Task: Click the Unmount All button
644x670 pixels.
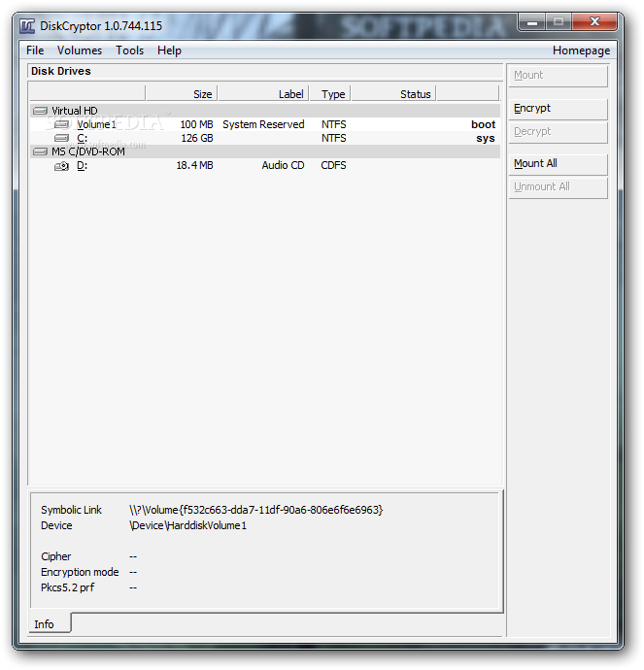Action: tap(559, 187)
